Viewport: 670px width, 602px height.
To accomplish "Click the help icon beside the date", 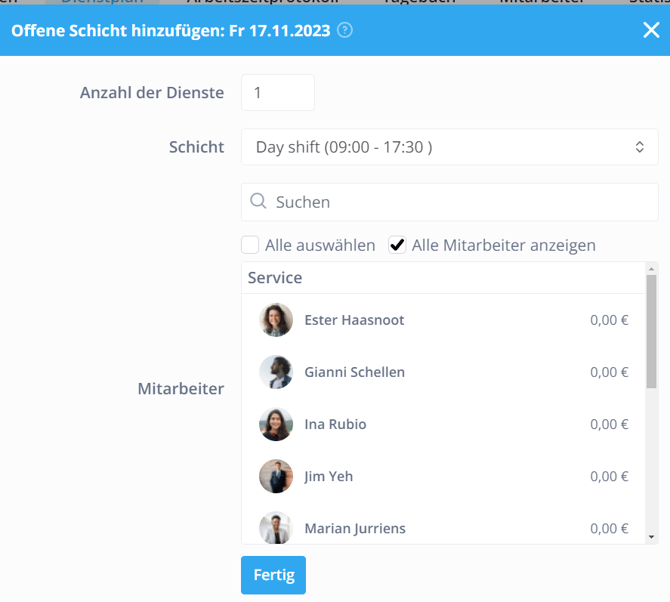I will coord(345,30).
